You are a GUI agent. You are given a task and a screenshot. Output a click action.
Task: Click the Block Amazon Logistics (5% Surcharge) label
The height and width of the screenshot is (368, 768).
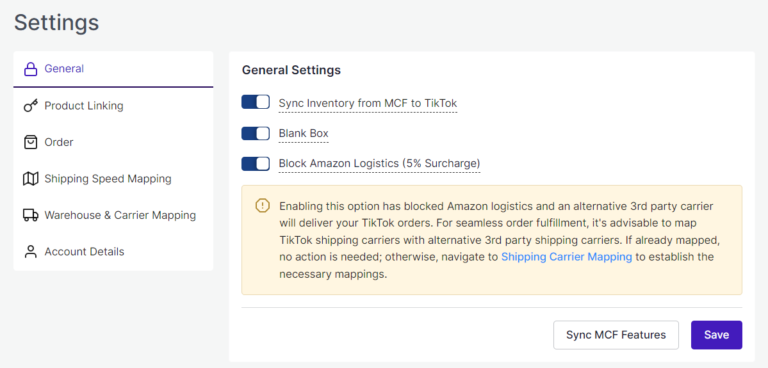(380, 164)
